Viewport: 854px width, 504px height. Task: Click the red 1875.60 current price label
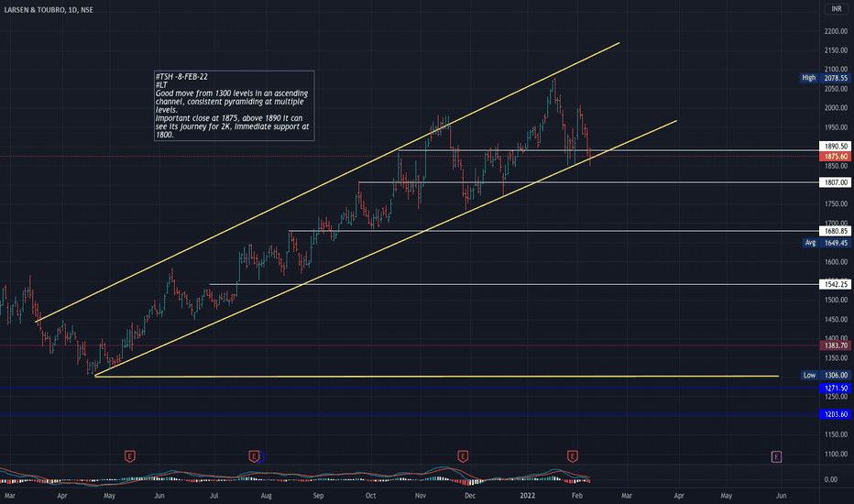click(835, 157)
